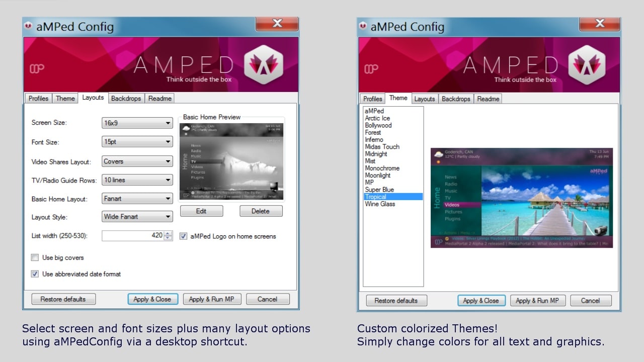Select the Midnight theme
The height and width of the screenshot is (362, 644).
click(376, 154)
